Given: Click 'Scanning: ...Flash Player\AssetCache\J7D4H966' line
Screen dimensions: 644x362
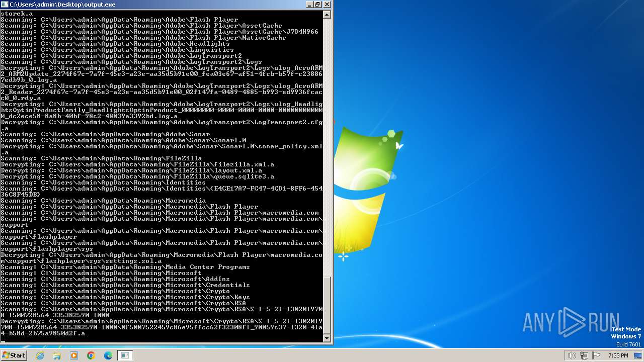Looking at the screenshot, I should 159,32.
